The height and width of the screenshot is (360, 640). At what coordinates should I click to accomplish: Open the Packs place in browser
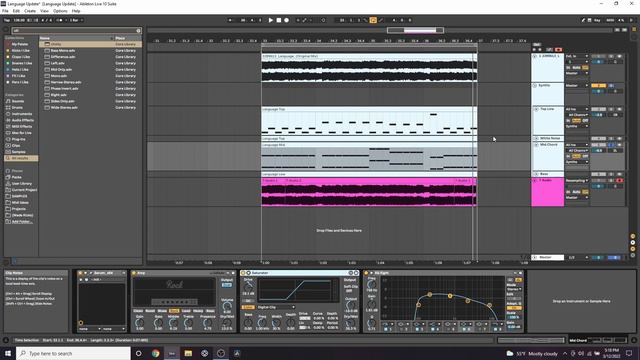(16, 177)
